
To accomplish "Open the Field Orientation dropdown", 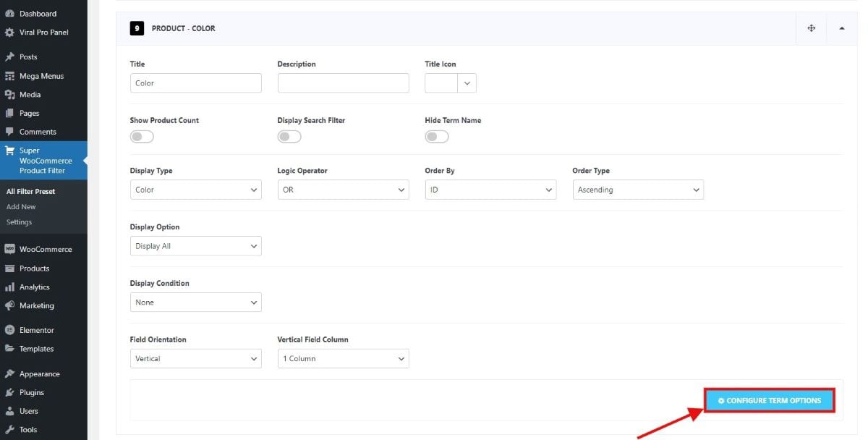I will pos(196,358).
